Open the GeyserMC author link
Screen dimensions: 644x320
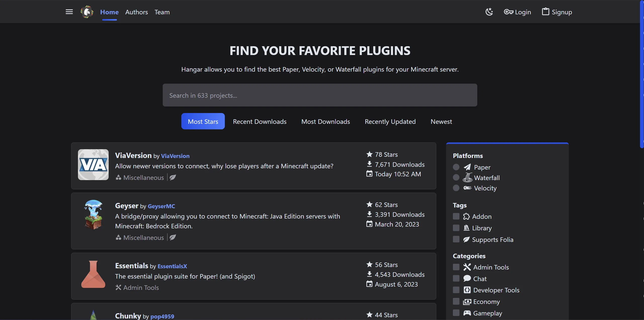pyautogui.click(x=161, y=206)
